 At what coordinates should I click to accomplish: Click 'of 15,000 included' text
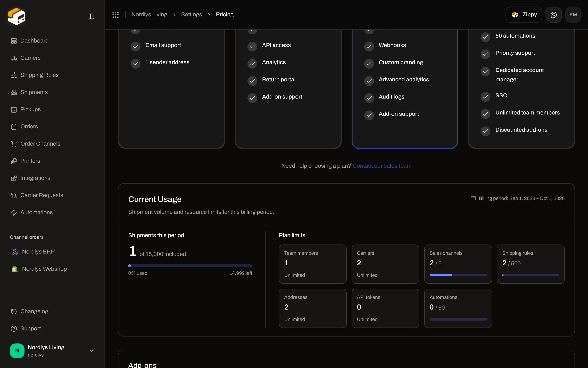(x=163, y=254)
